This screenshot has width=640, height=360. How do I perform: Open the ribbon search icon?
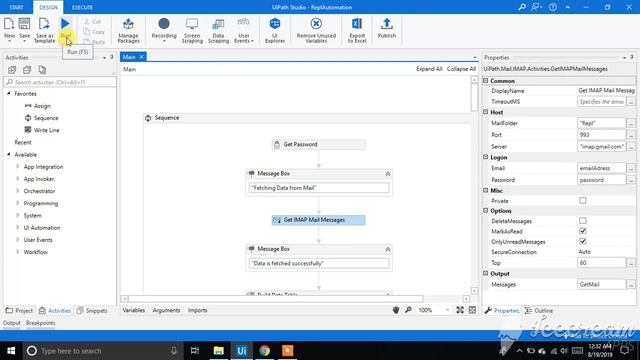pos(522,7)
